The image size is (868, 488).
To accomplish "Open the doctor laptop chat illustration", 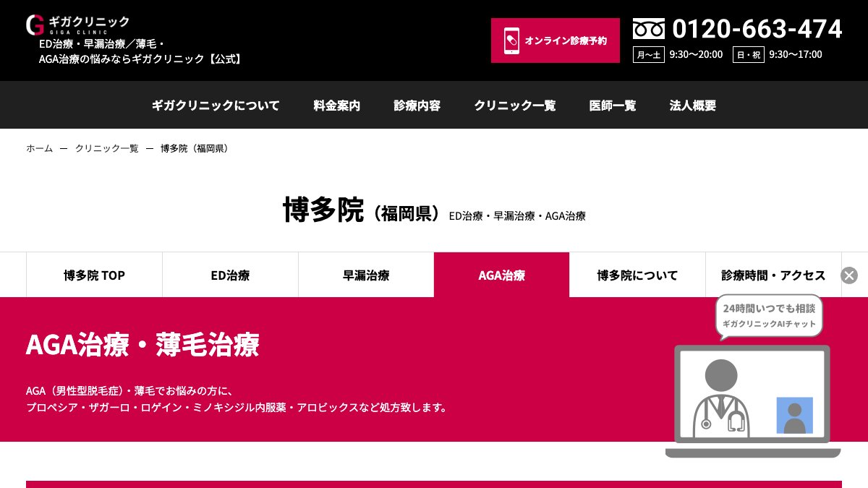I will click(x=753, y=401).
